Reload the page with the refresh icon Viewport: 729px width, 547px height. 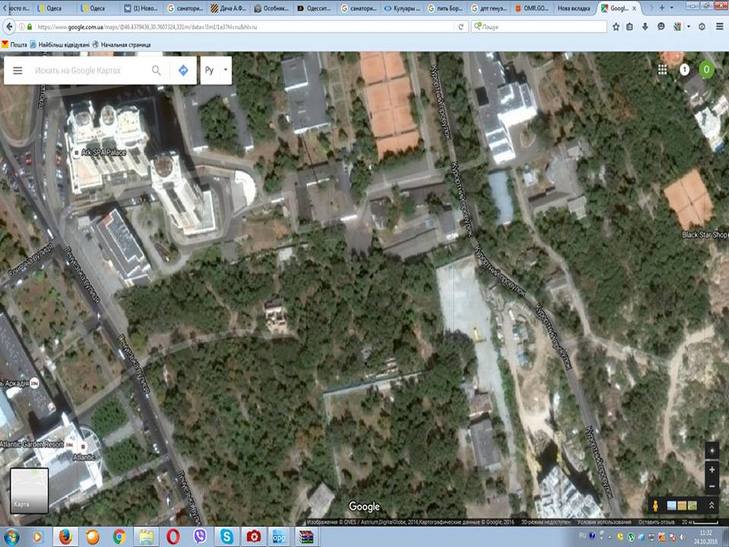[461, 27]
